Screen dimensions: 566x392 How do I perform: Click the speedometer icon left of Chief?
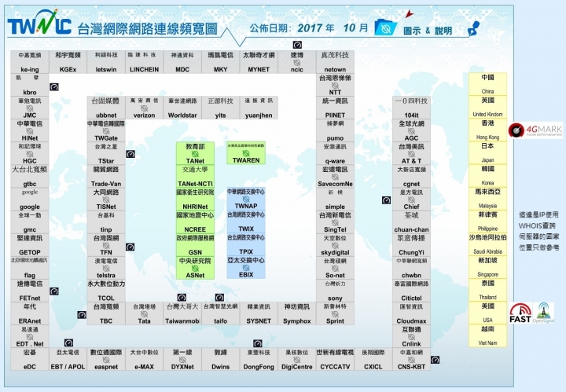[x=386, y=200]
